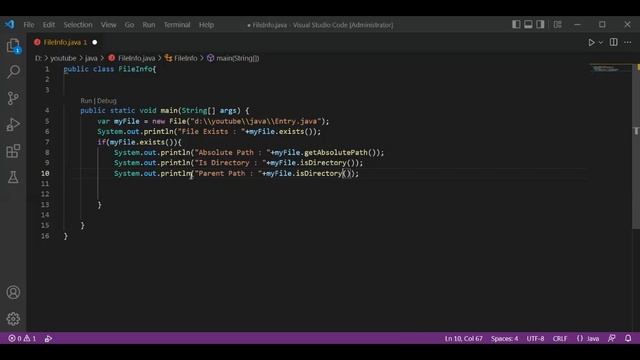Screen dimensions: 640x360
Task: Open the View menu
Action: click(109, 25)
